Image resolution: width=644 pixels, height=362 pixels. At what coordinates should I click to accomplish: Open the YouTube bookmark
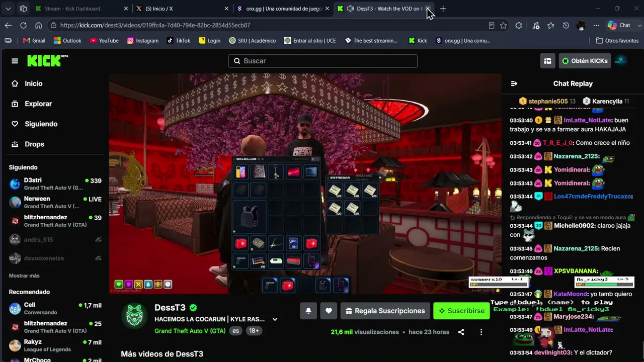(104, 41)
